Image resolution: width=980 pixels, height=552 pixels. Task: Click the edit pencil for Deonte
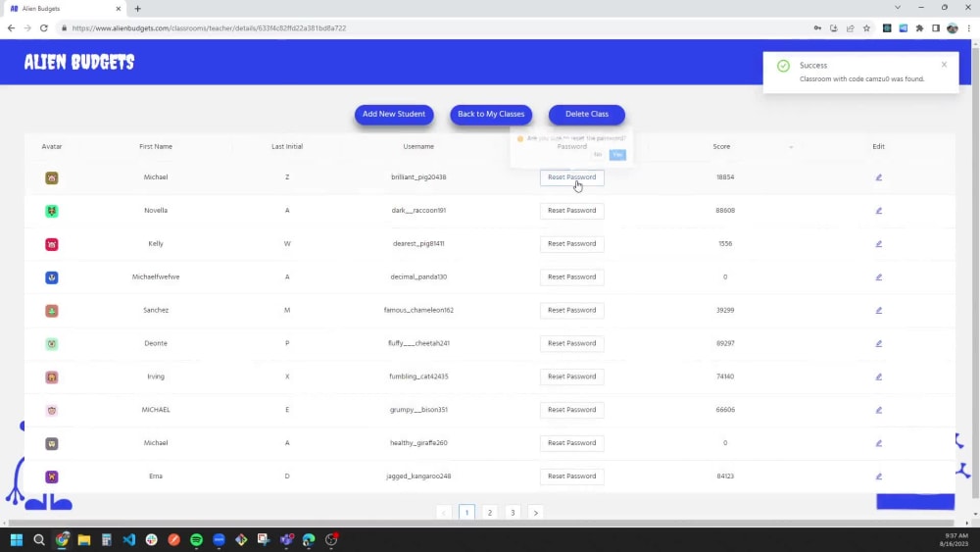[878, 343]
